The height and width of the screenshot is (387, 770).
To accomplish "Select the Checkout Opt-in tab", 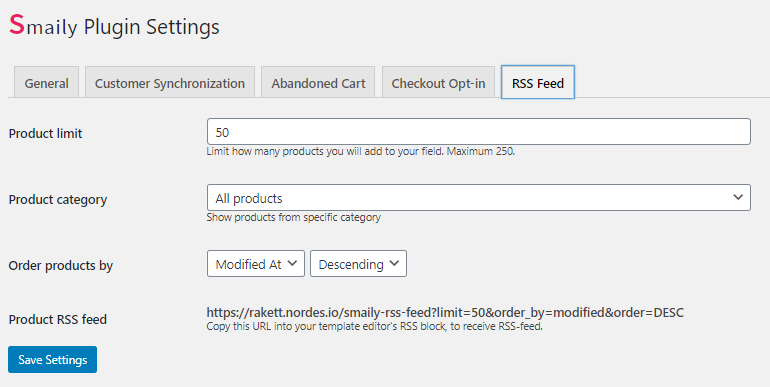I will (439, 83).
